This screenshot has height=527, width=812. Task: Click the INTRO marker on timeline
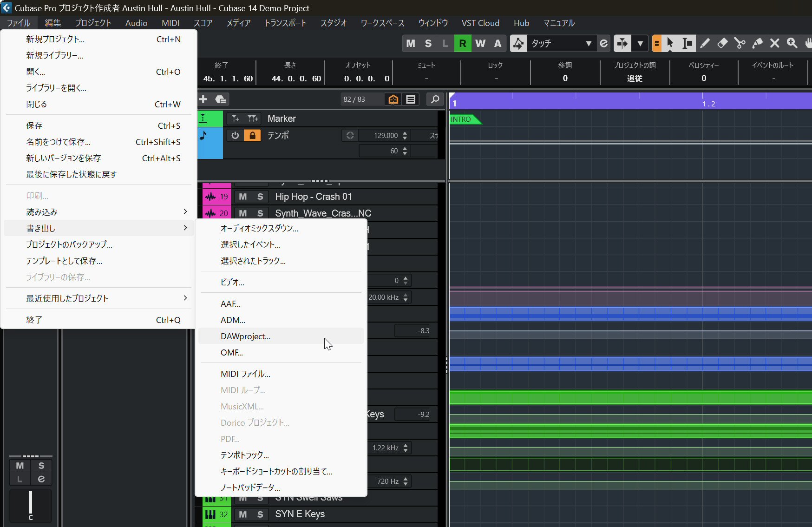tap(465, 119)
